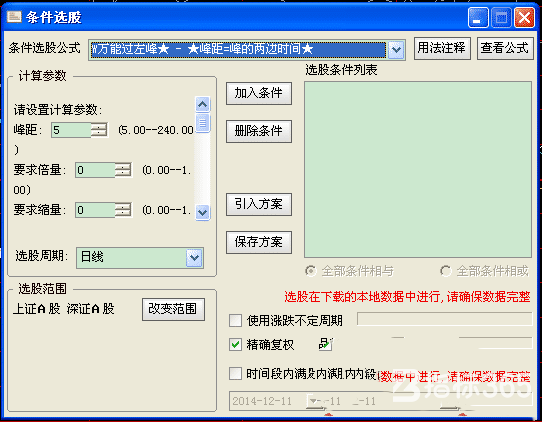Close the 条件选股 dialog
Viewport: 542px width, 422px height.
(x=524, y=17)
